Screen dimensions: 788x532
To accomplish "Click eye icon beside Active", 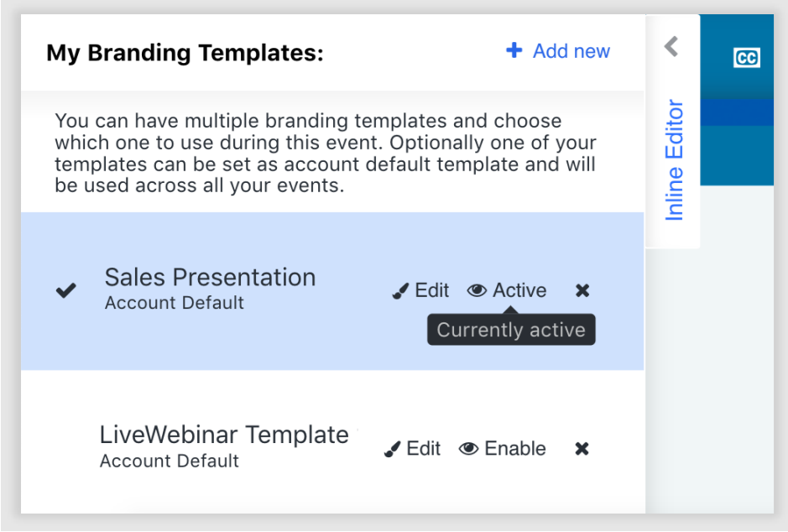I will pos(477,290).
